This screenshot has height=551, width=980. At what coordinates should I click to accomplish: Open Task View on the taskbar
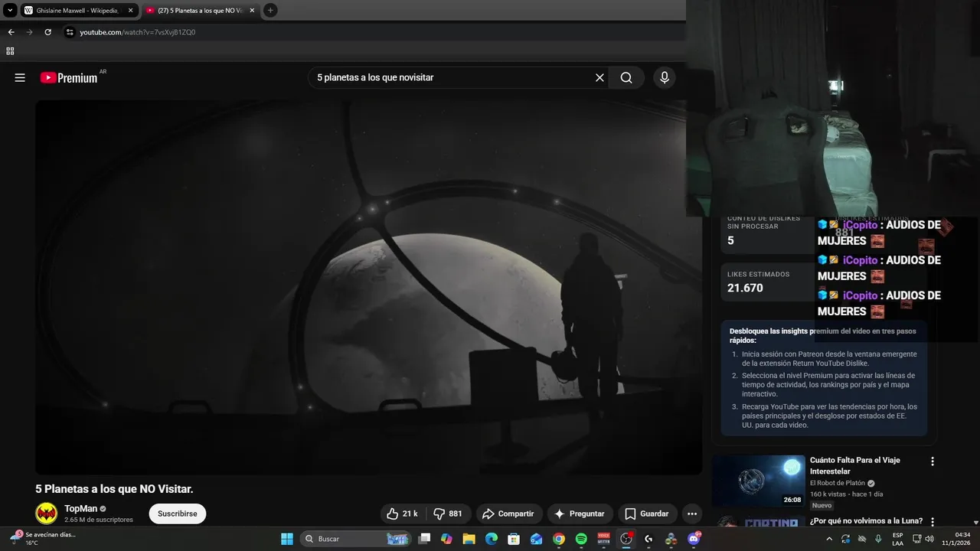[x=425, y=539]
